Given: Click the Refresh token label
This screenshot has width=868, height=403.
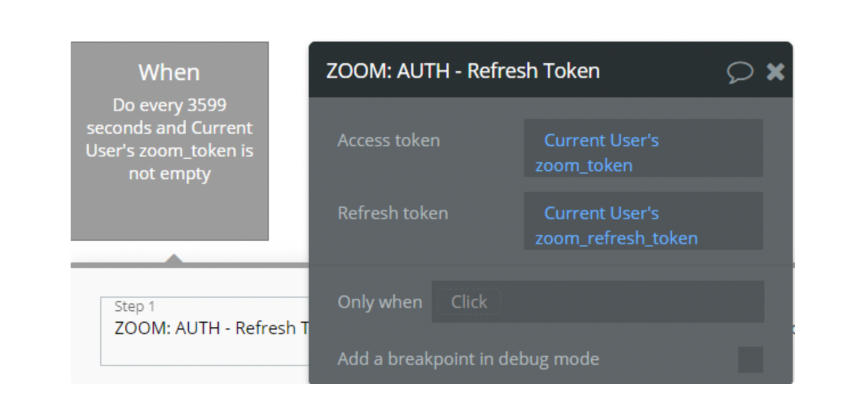Looking at the screenshot, I should point(393,213).
